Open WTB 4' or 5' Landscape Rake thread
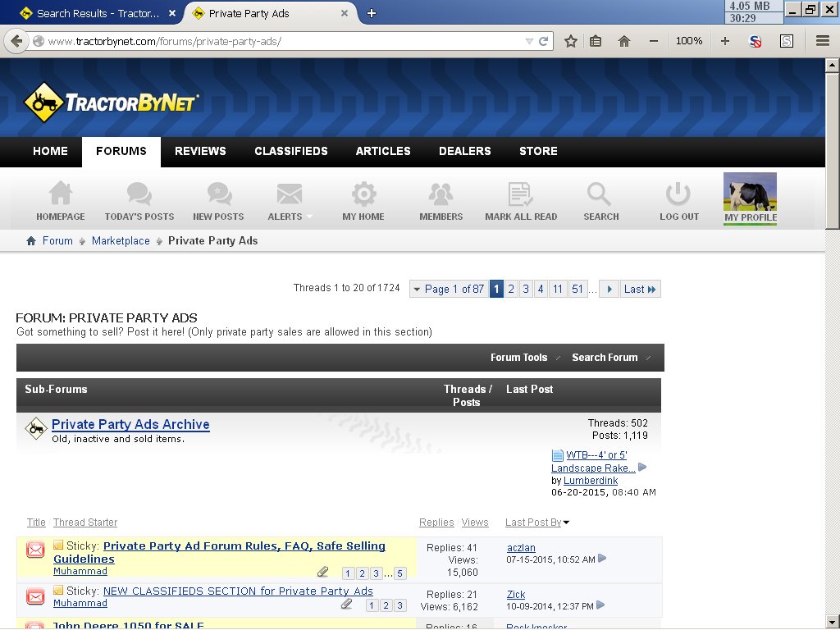This screenshot has height=630, width=840. [x=596, y=461]
